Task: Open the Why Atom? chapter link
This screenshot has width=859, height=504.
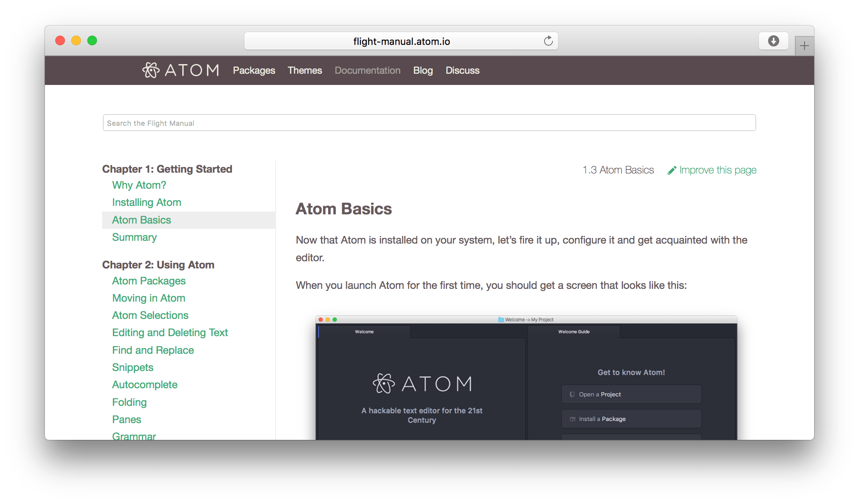Action: (x=139, y=185)
